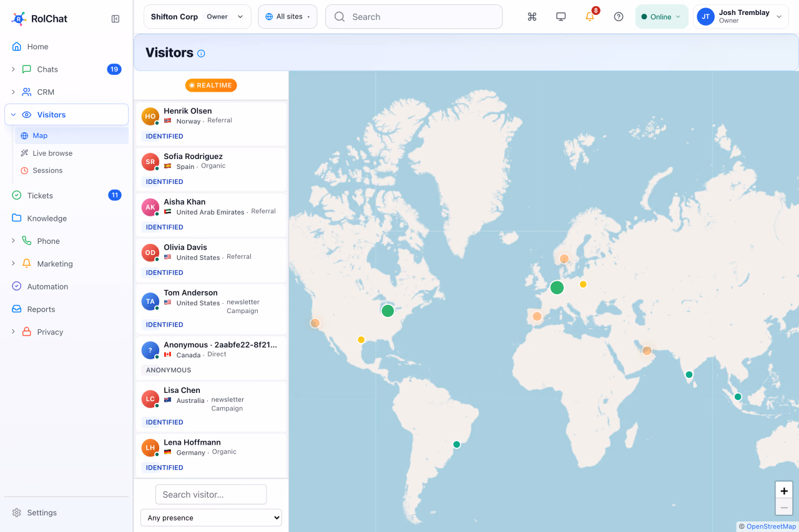Click the large green marker over eastern United States

click(388, 311)
